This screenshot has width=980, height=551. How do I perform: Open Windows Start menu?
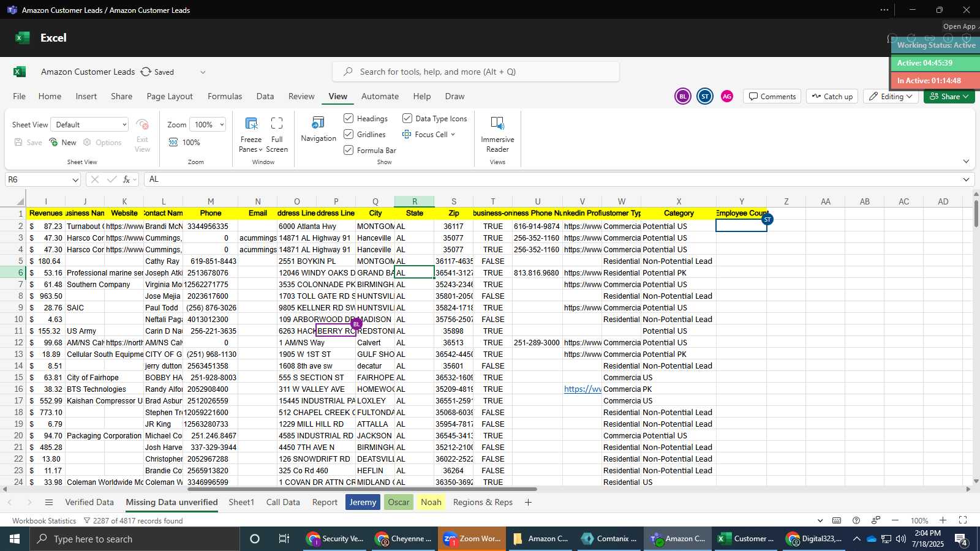coord(15,539)
